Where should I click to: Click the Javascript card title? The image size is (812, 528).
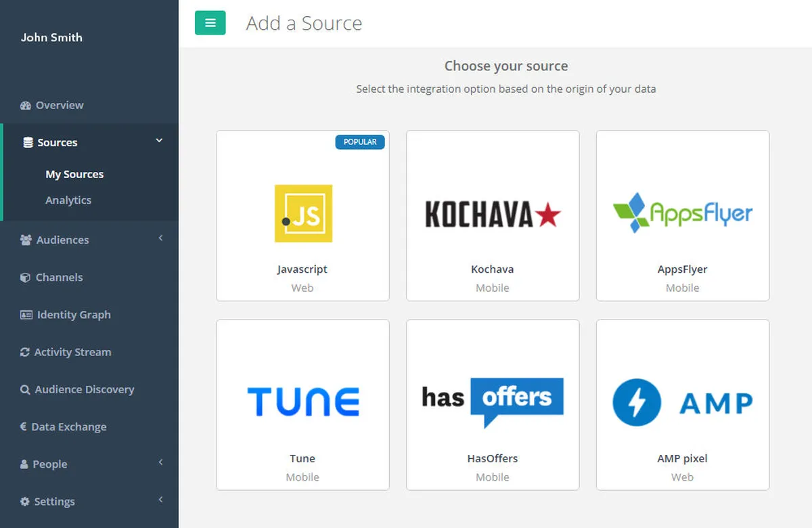click(x=302, y=269)
